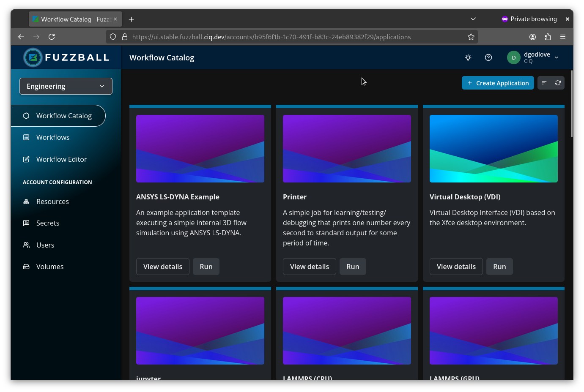View details of the Printer application
This screenshot has height=392, width=584.
click(309, 266)
